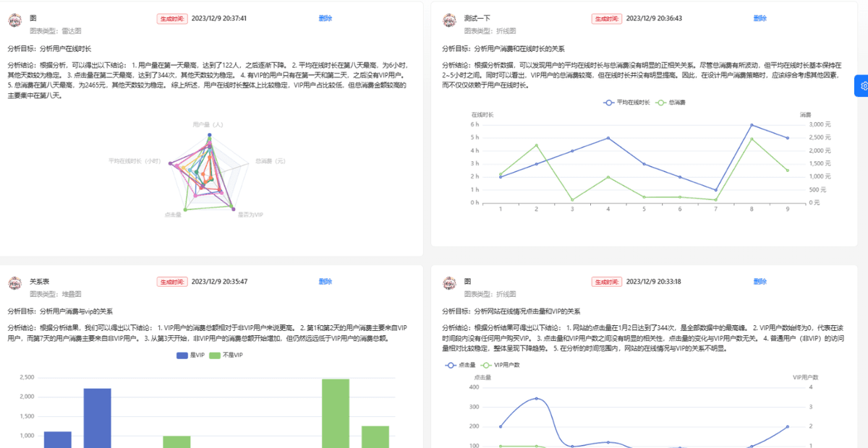Toggle the 平均在线时长 legend series
This screenshot has width=868, height=448.
point(627,103)
